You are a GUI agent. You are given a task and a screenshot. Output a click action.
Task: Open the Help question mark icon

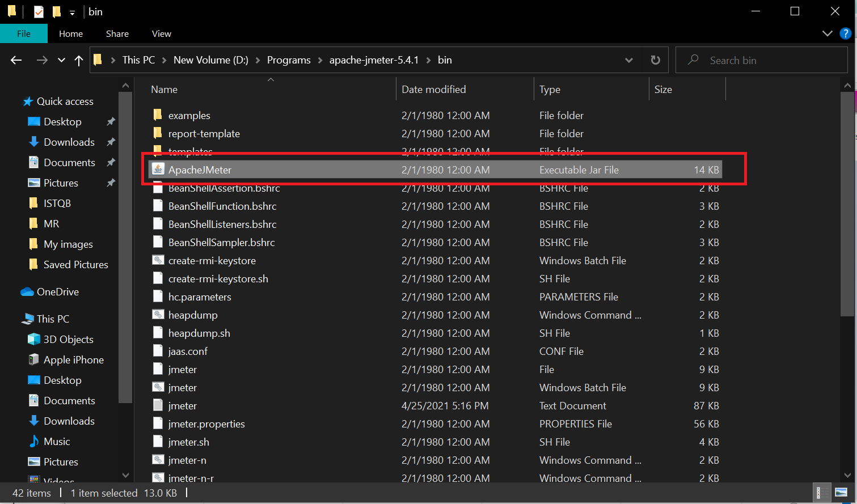pos(845,34)
